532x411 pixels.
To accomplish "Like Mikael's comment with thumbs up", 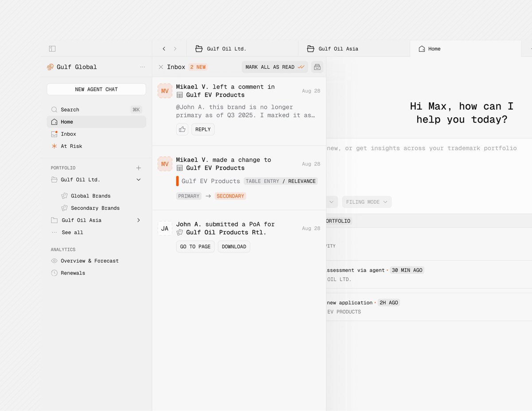I will 182,129.
